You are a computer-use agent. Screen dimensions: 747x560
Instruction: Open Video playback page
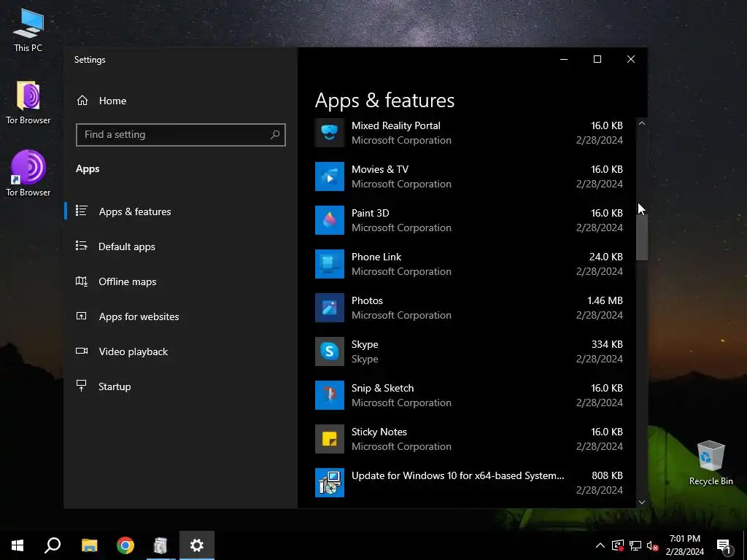133,351
